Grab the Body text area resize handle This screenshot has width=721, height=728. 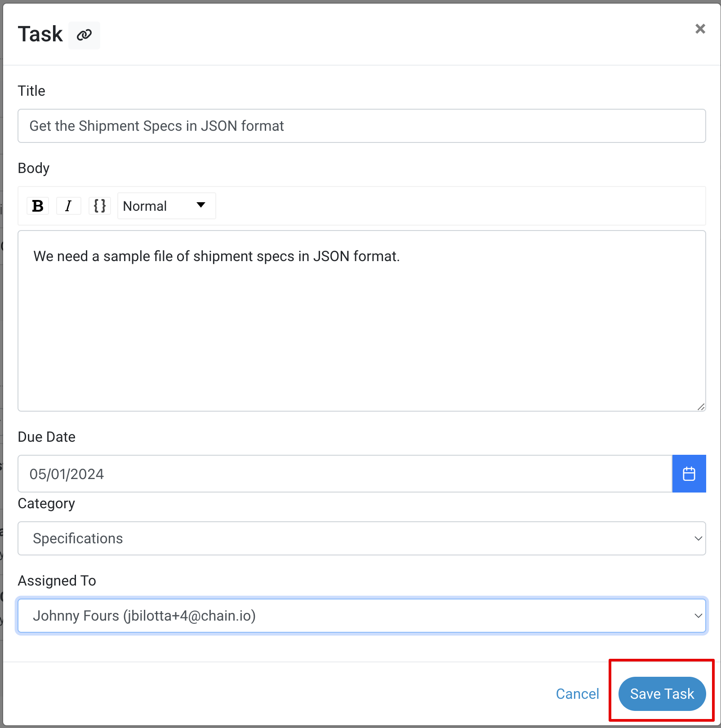point(701,407)
